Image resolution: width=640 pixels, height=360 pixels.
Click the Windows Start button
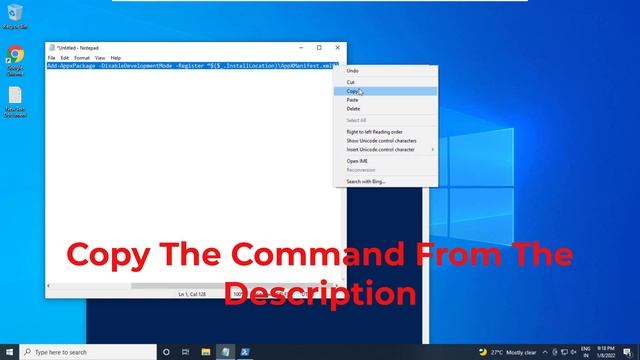(9, 352)
